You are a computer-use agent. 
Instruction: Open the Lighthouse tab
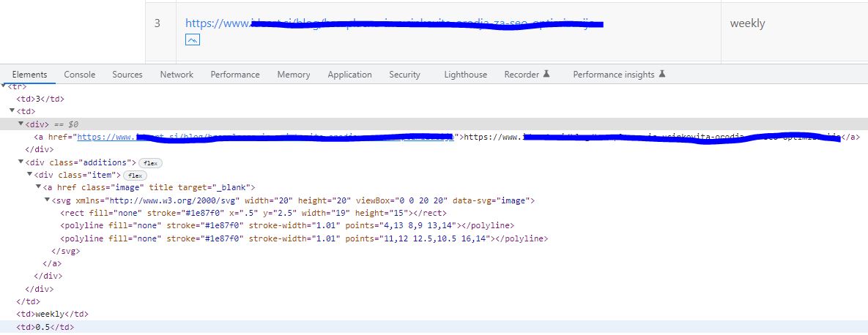pyautogui.click(x=466, y=75)
